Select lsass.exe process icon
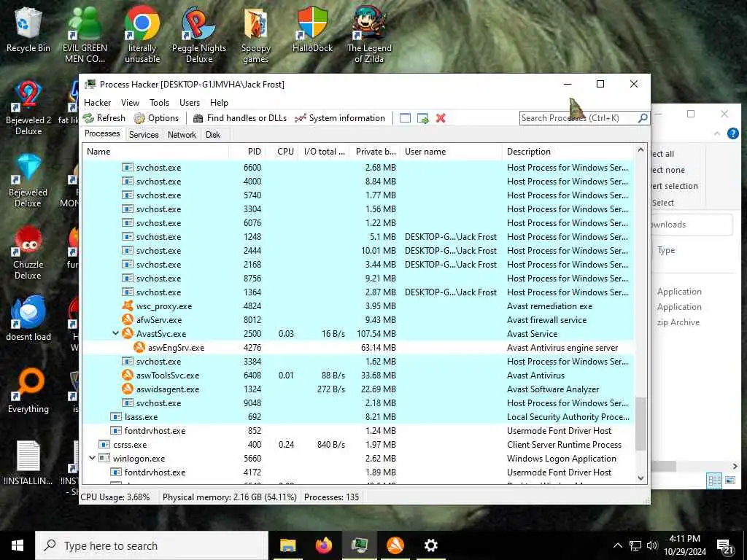 [x=116, y=416]
